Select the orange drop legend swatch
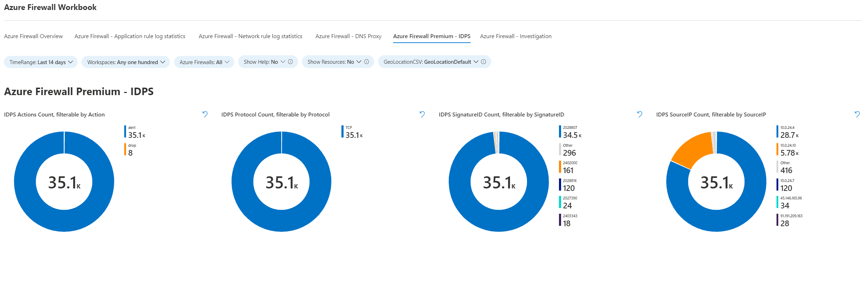This screenshot has width=868, height=296. pyautogui.click(x=125, y=149)
